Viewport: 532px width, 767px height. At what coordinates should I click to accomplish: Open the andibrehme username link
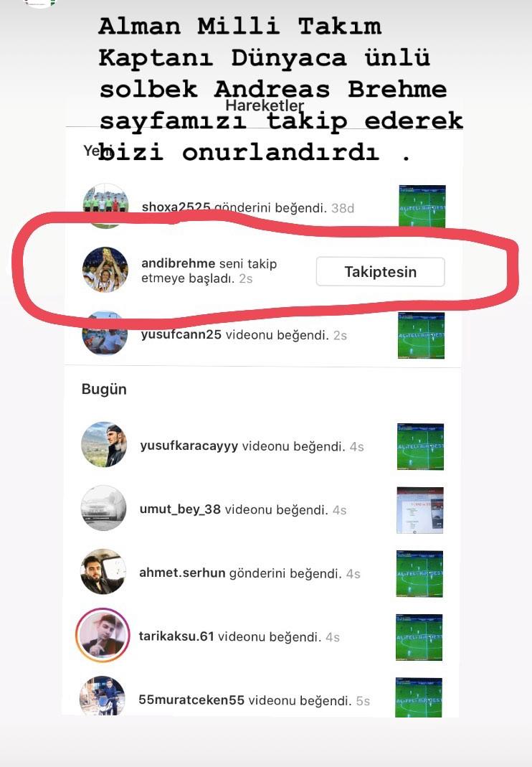(178, 263)
